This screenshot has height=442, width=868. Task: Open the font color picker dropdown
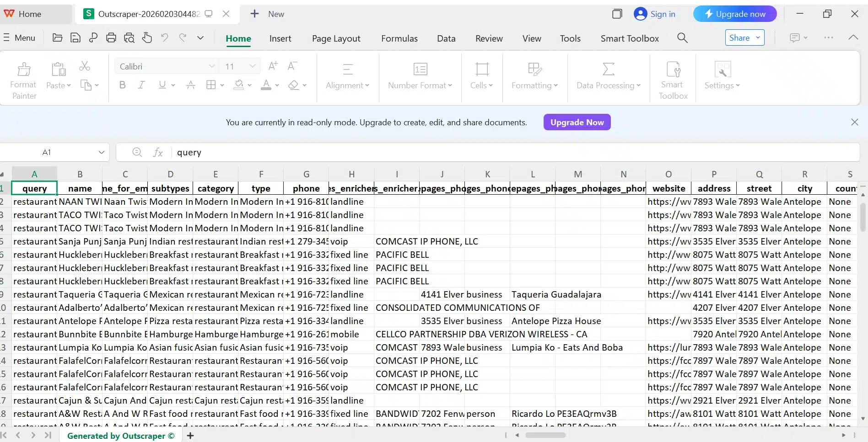pyautogui.click(x=277, y=85)
